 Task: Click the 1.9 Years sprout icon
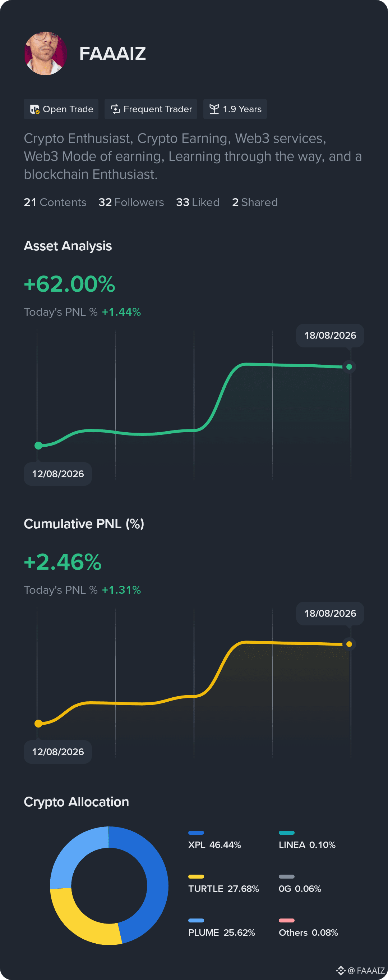214,109
